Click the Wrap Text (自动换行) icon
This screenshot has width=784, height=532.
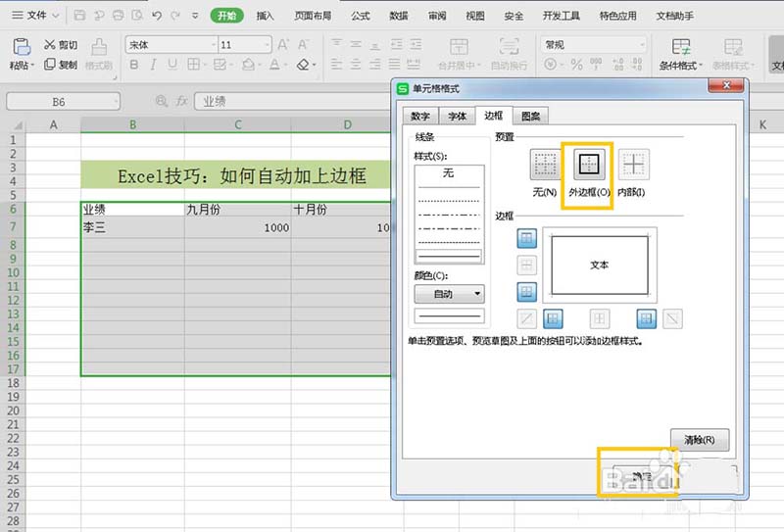(509, 46)
